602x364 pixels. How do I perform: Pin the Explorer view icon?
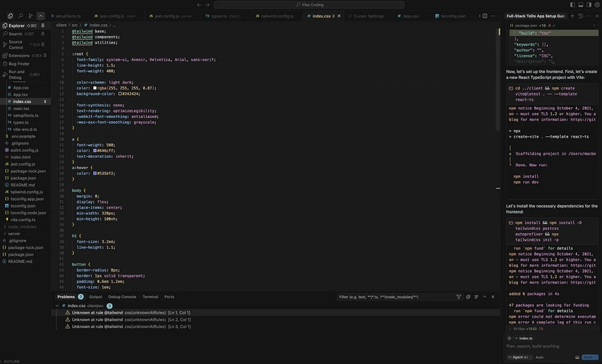pos(43,26)
